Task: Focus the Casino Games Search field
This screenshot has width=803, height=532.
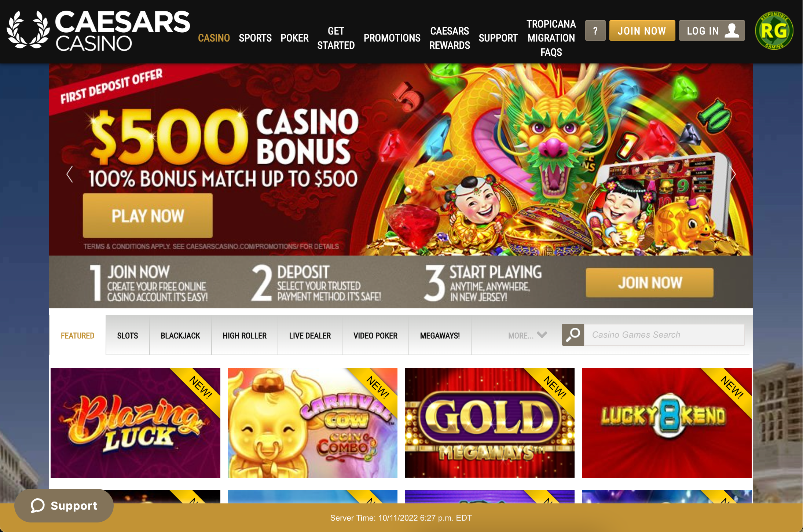Action: point(664,335)
